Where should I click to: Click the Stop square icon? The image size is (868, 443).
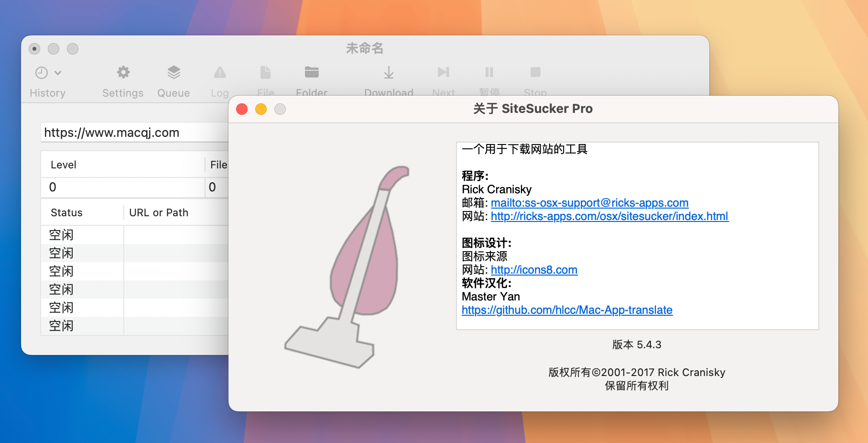[535, 72]
